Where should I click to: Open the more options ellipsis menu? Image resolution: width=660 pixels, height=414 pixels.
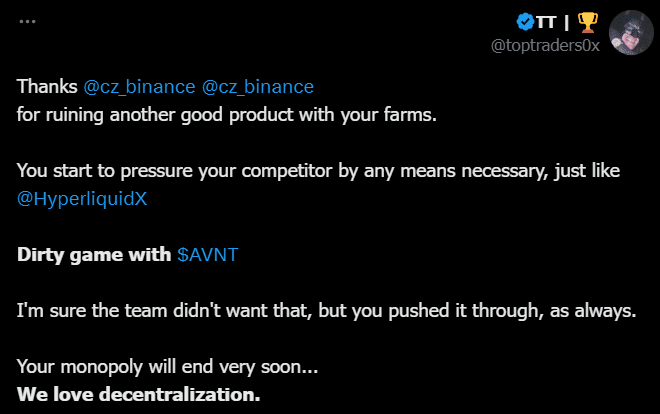tap(27, 21)
